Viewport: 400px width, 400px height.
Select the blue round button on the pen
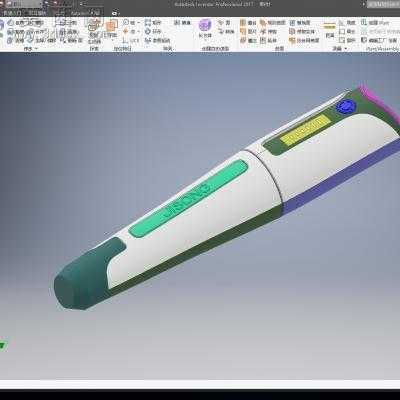(x=346, y=106)
